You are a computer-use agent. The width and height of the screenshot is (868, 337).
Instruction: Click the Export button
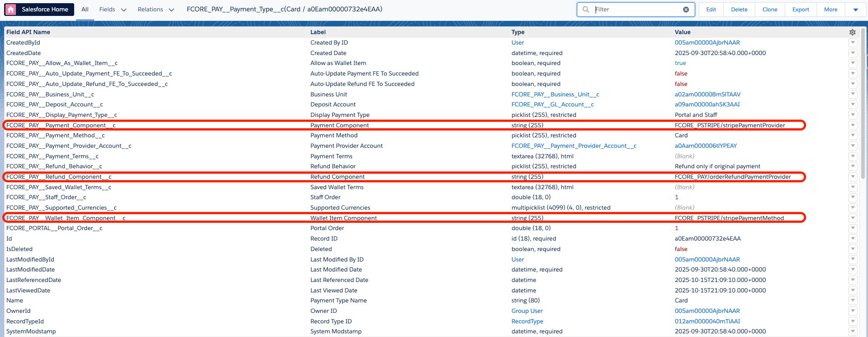pos(801,10)
